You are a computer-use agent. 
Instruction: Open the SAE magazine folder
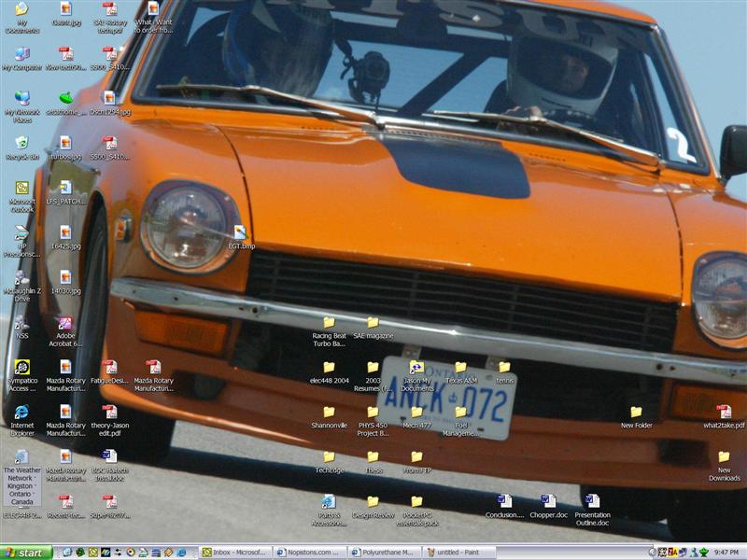pyautogui.click(x=373, y=322)
